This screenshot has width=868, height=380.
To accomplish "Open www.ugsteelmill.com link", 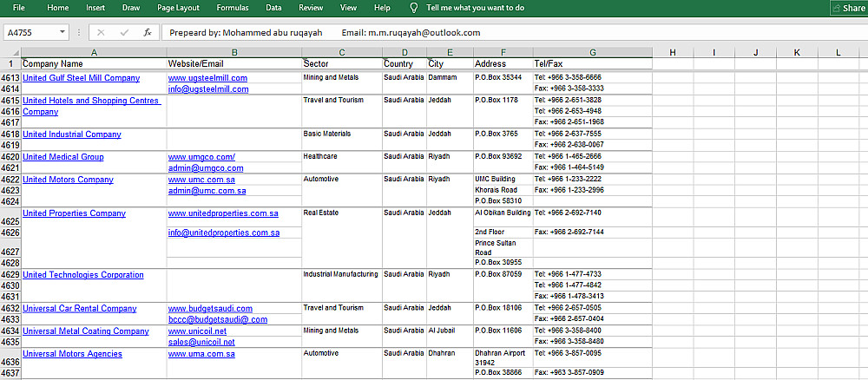I will click(207, 78).
